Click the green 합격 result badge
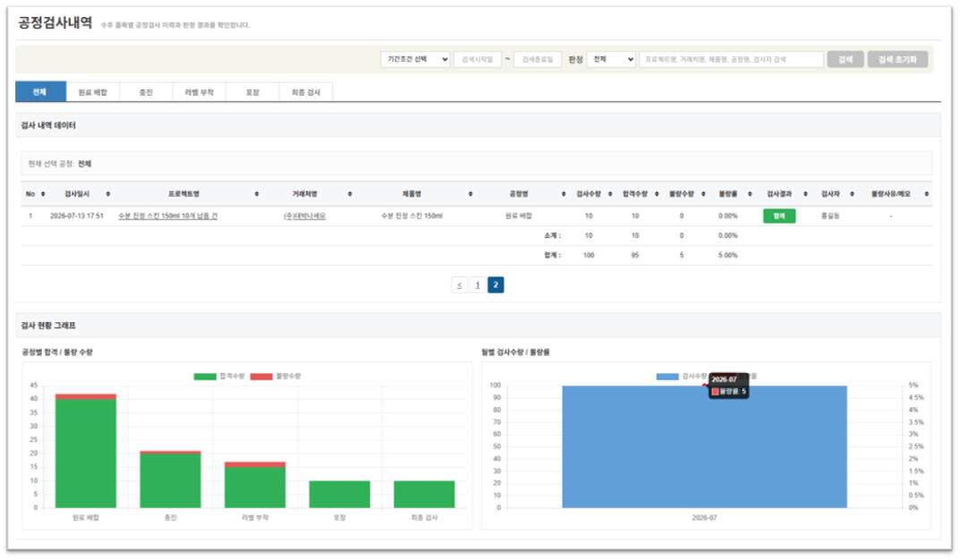Screen dimensions: 961x560 point(779,216)
